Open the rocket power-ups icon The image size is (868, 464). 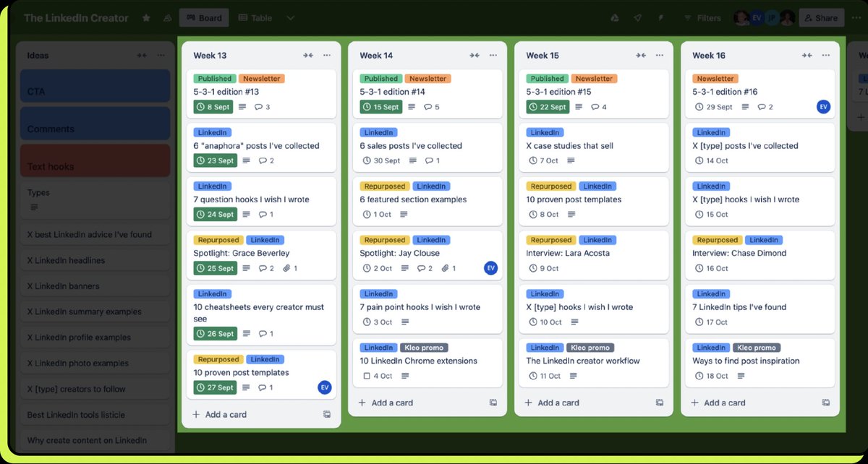click(x=637, y=18)
